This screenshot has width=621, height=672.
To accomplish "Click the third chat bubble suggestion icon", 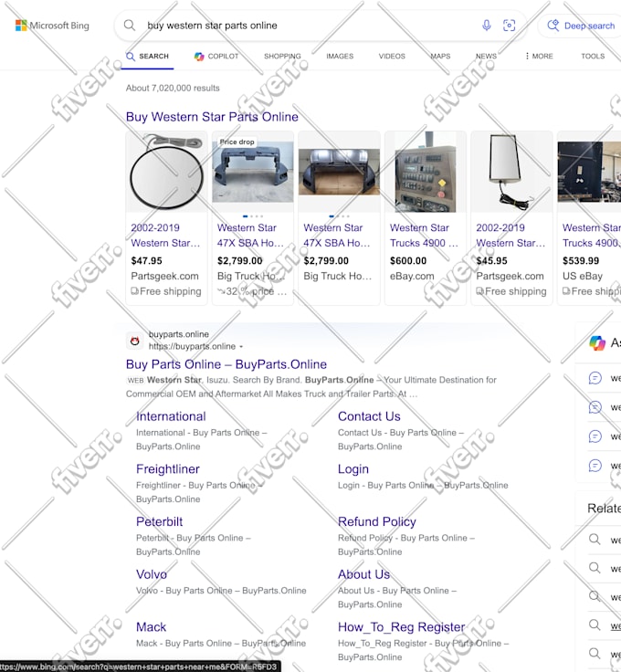I will [x=595, y=436].
